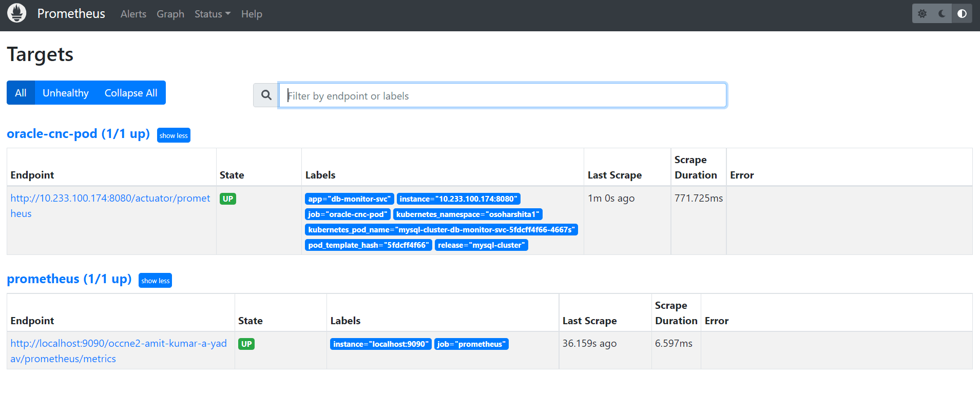Show all targets with All button
Image resolution: width=980 pixels, height=395 pixels.
pos(21,93)
